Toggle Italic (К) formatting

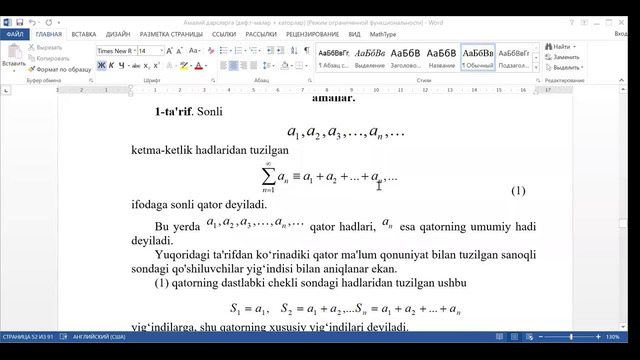click(x=111, y=66)
